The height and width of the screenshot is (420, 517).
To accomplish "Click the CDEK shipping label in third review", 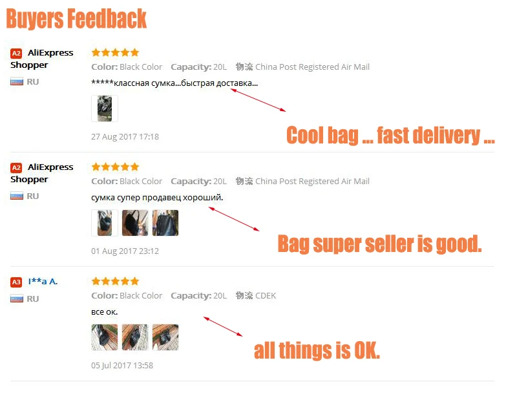I will coord(266,296).
